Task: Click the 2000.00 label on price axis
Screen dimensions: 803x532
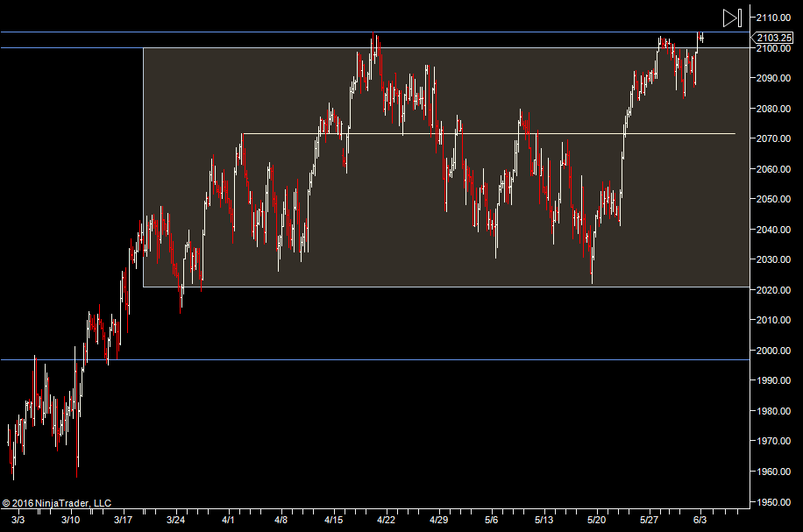Action: click(x=776, y=351)
